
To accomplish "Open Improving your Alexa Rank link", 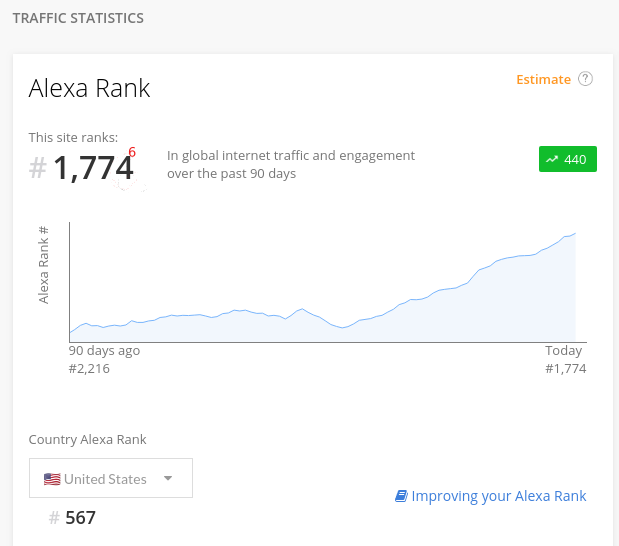I will pos(499,496).
